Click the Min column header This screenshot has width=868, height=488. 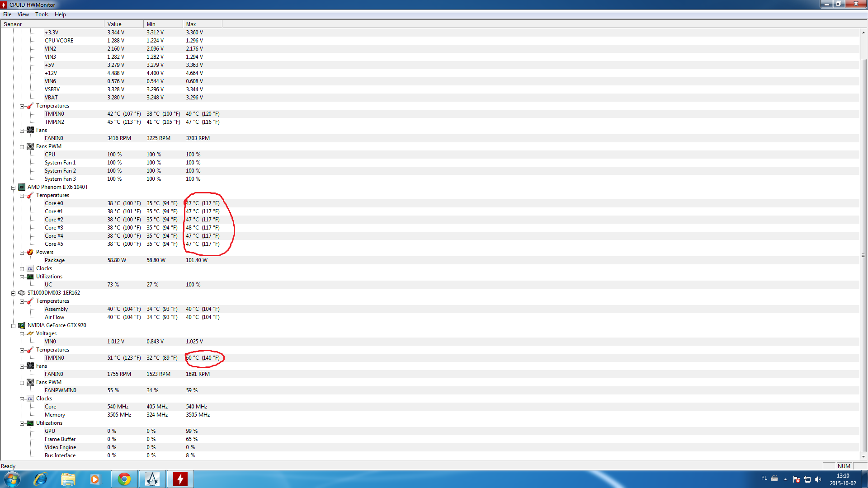point(163,24)
